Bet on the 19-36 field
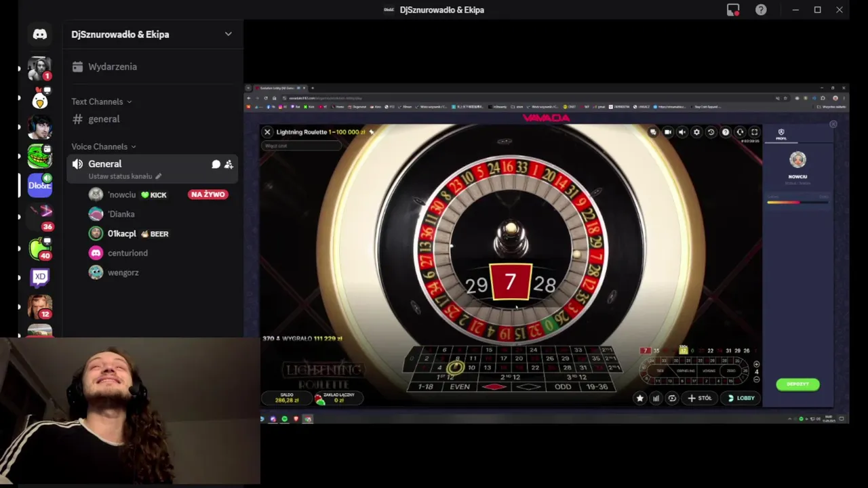 tap(597, 386)
